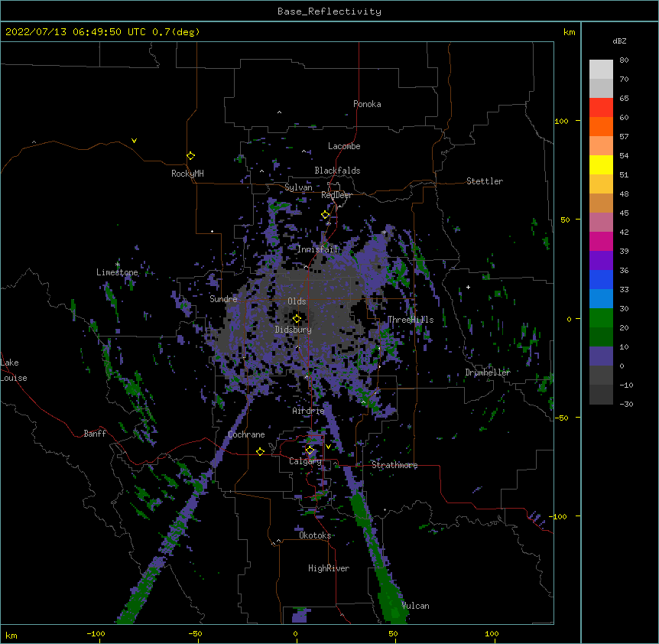This screenshot has width=659, height=644.
Task: Click the HighRiver city label
Action: (329, 568)
